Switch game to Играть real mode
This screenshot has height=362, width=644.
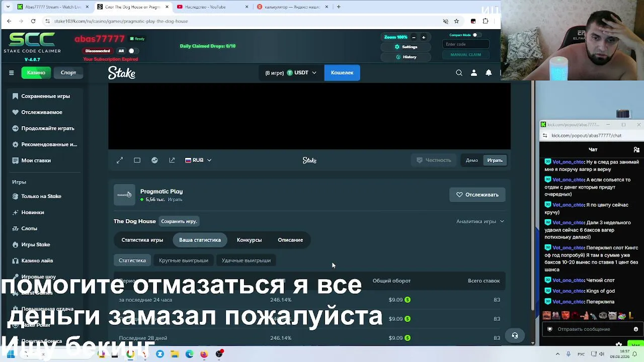tap(495, 160)
